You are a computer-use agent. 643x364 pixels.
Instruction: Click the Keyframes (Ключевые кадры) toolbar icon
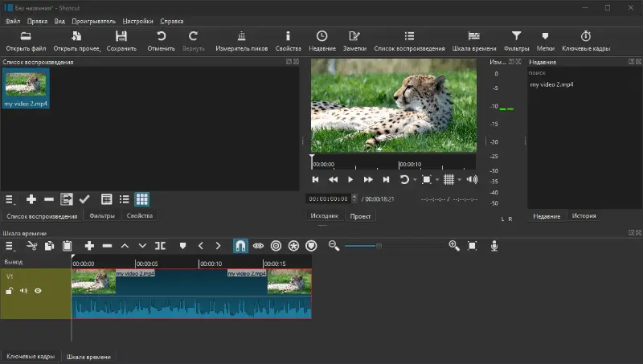(x=586, y=41)
